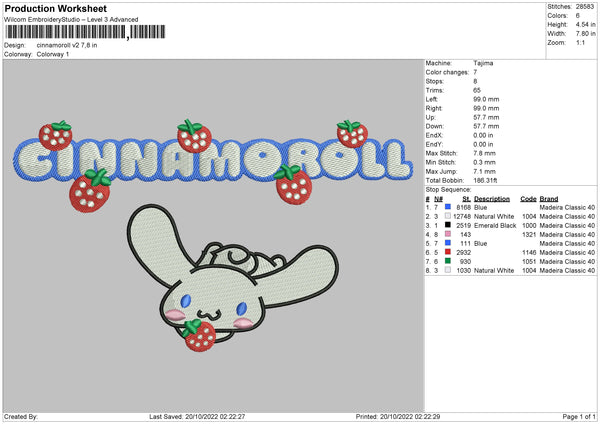The height and width of the screenshot is (424, 600).
Task: Click the strawberry on Cinnamoroll's cheek
Action: [x=201, y=335]
